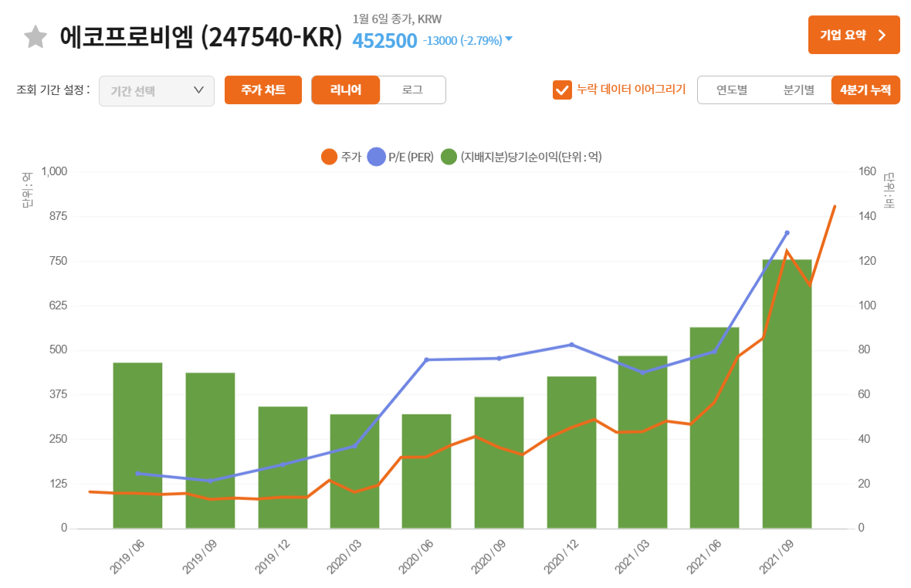The height and width of the screenshot is (588, 911).
Task: Click the 2020/12 net income bar
Action: (572, 452)
